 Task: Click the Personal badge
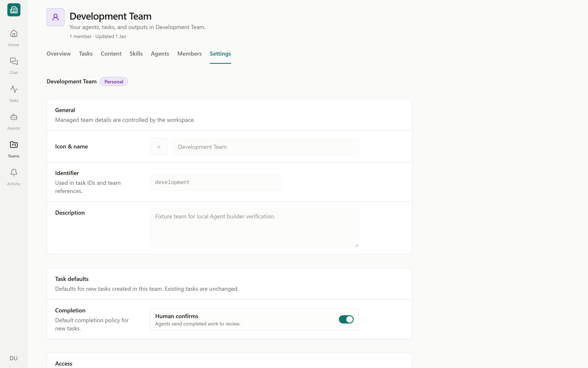114,82
